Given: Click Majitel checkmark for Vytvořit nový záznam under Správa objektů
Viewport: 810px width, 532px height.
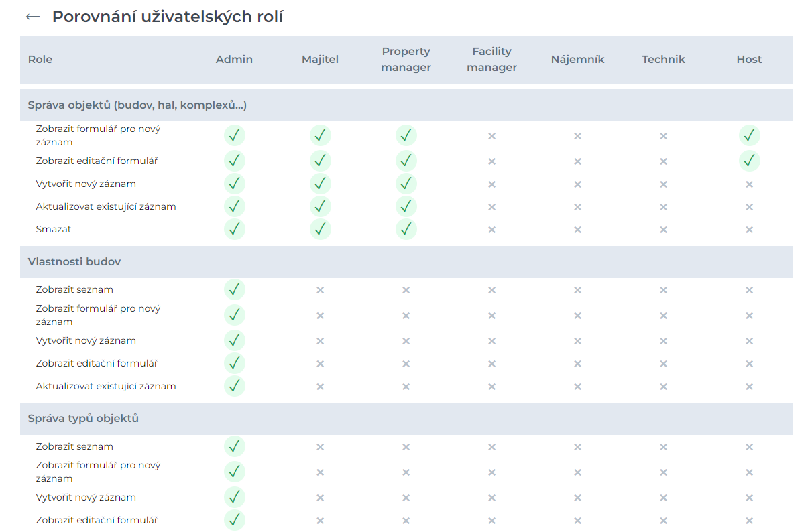Looking at the screenshot, I should point(320,184).
